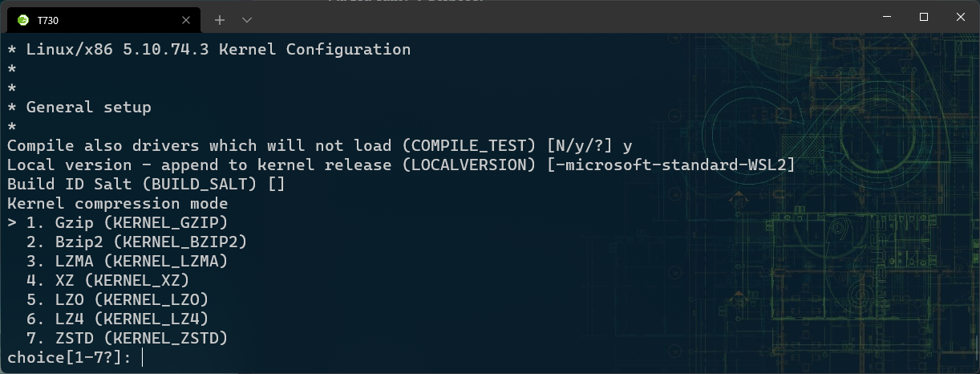Click the Build ID Salt (BUILD_SALT) line
Viewport: 980px width, 374px height.
pyautogui.click(x=146, y=184)
